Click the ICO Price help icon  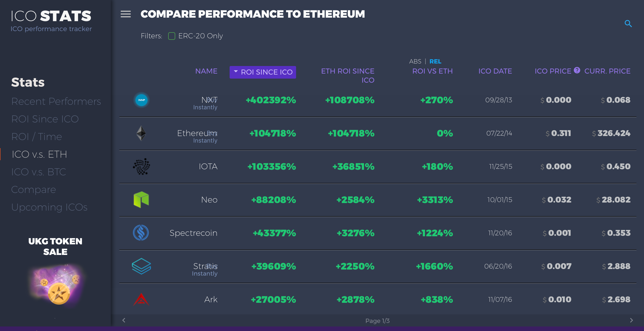pyautogui.click(x=577, y=70)
